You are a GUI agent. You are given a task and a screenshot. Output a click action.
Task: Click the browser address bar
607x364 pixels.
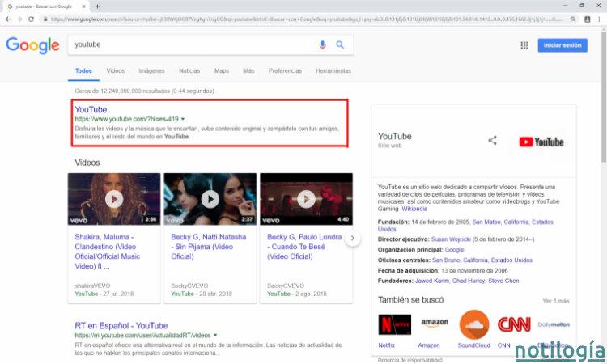306,19
